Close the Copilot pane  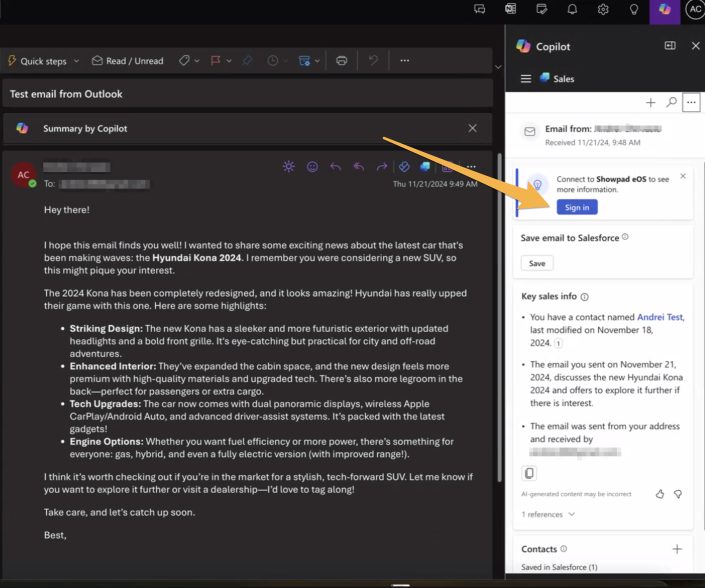click(x=695, y=46)
